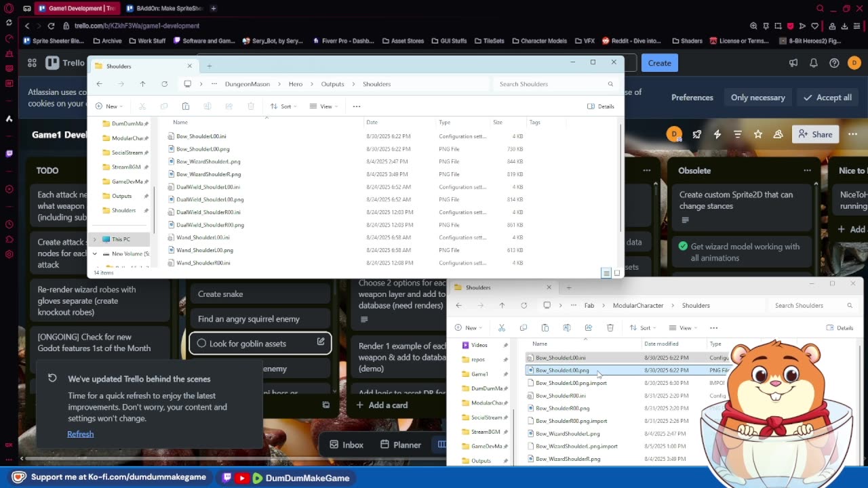Open the View dropdown in lower Shoulders window
This screenshot has height=488, width=868.
[684, 328]
